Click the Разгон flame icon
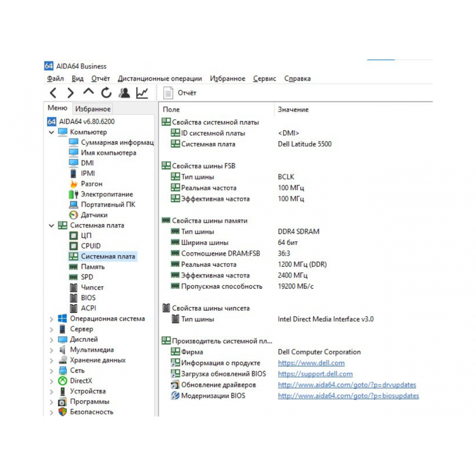This screenshot has height=476, width=476. pos(73,184)
